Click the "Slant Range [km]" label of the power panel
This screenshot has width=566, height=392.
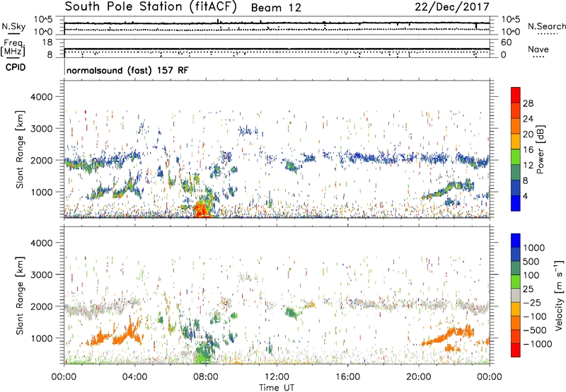tap(20, 149)
